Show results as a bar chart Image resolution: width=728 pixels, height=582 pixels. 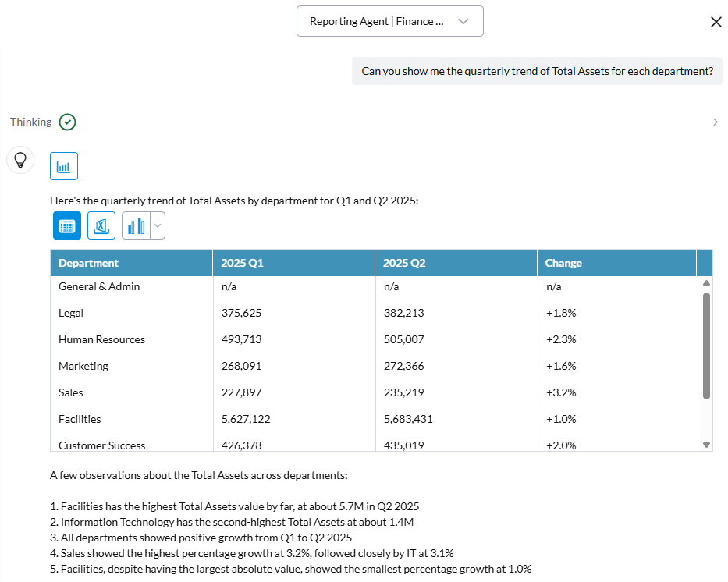pyautogui.click(x=136, y=225)
